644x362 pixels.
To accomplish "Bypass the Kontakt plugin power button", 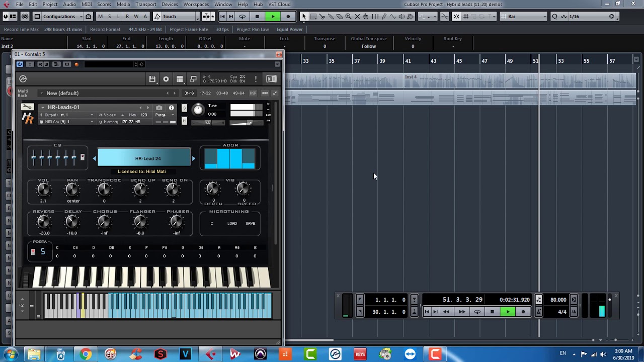I will click(20, 64).
